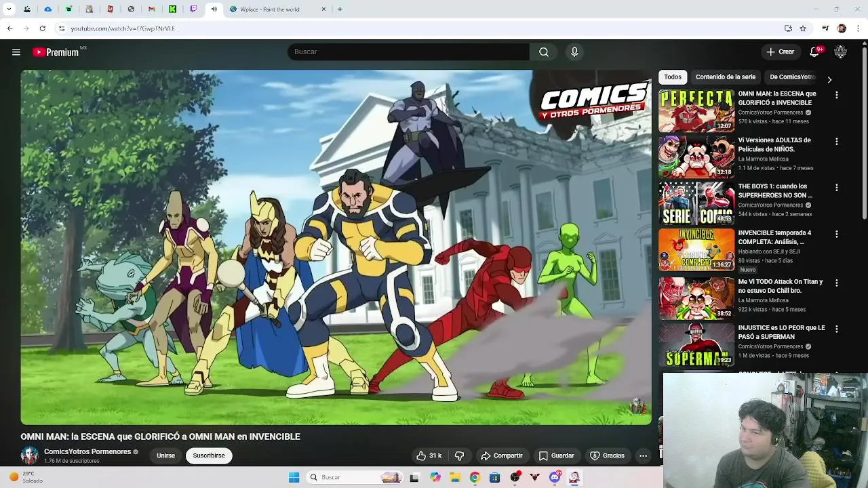Open Versiones ADULTAS thumbnail 32:18
The height and width of the screenshot is (488, 868).
(x=696, y=157)
